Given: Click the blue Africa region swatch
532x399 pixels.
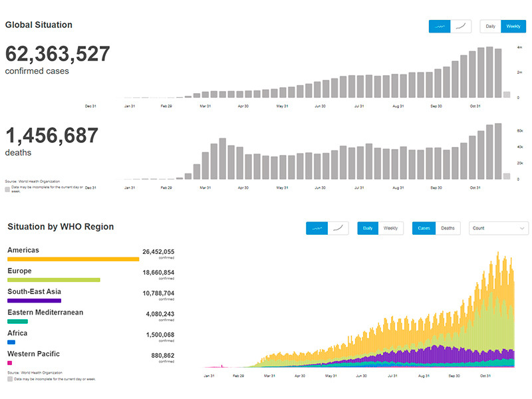Looking at the screenshot, I should [11, 342].
